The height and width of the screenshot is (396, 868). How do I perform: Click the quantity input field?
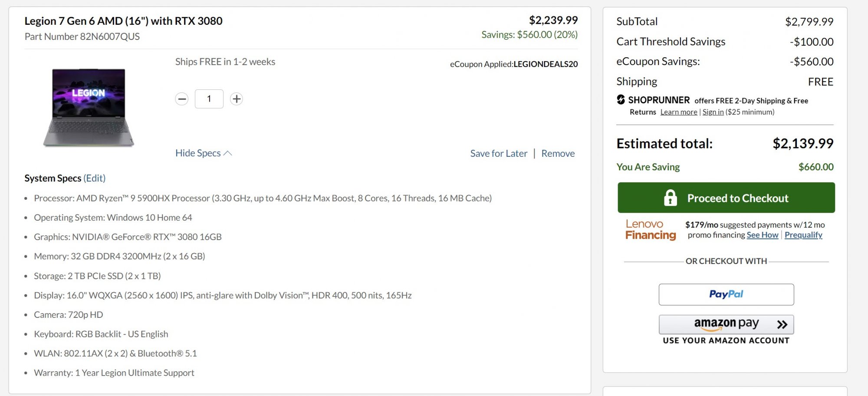click(209, 99)
